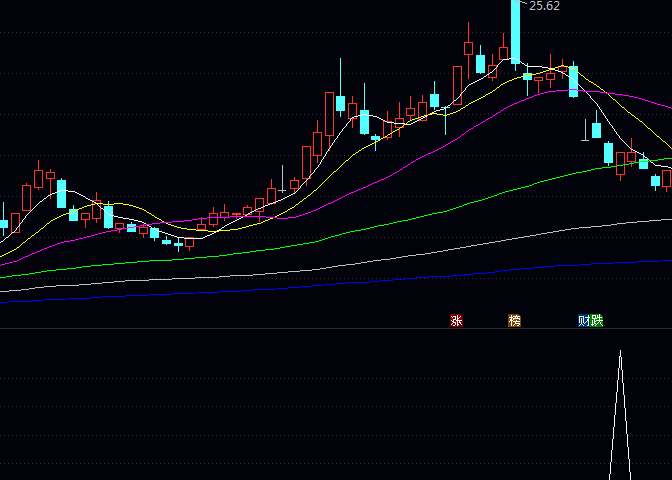Click the empty lower indicator panel area

[300, 410]
